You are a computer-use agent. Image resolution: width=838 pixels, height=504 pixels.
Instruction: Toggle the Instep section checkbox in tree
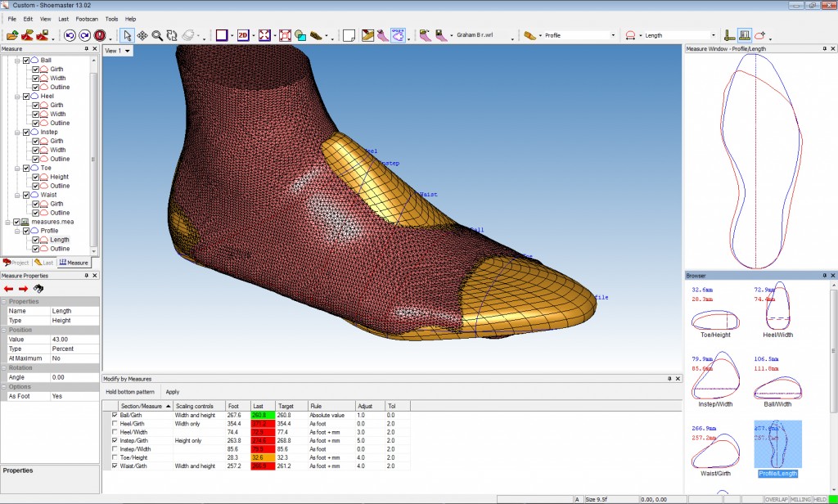point(26,132)
